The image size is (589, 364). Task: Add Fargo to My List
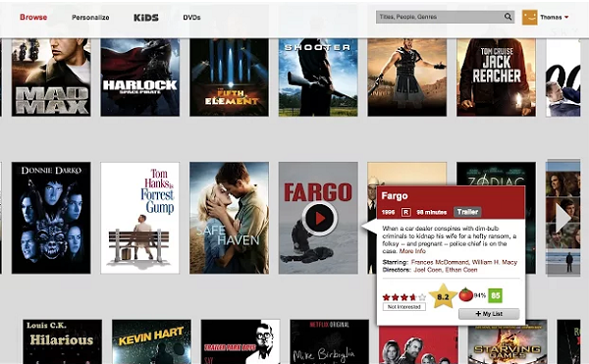[x=489, y=314]
